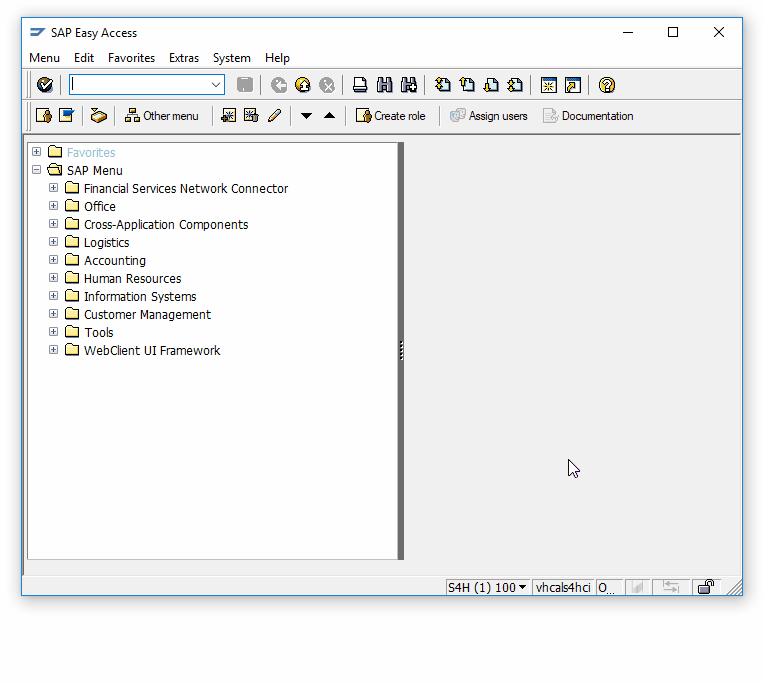Click the Assign users button
This screenshot has width=764, height=683.
(488, 116)
